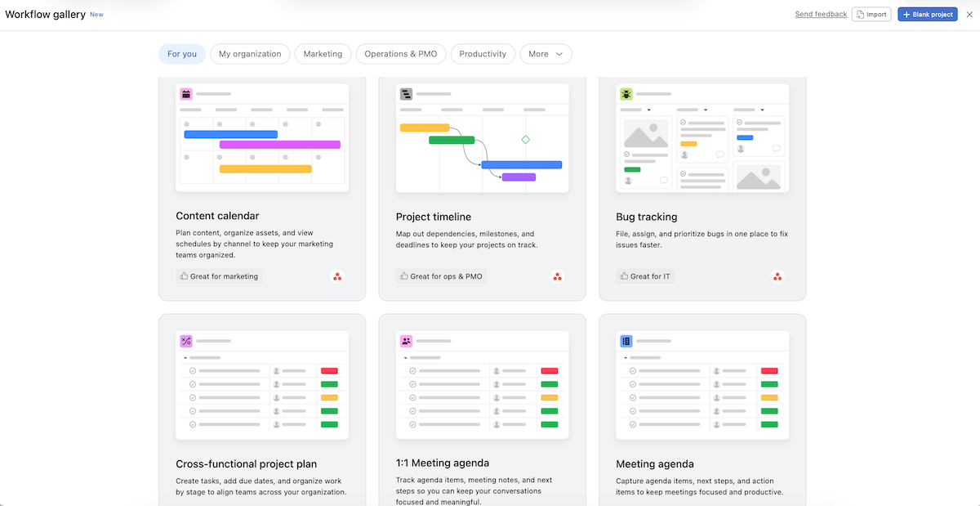Screen dimensions: 980x506
Task: Switch to the Productivity tab
Action: (x=483, y=54)
